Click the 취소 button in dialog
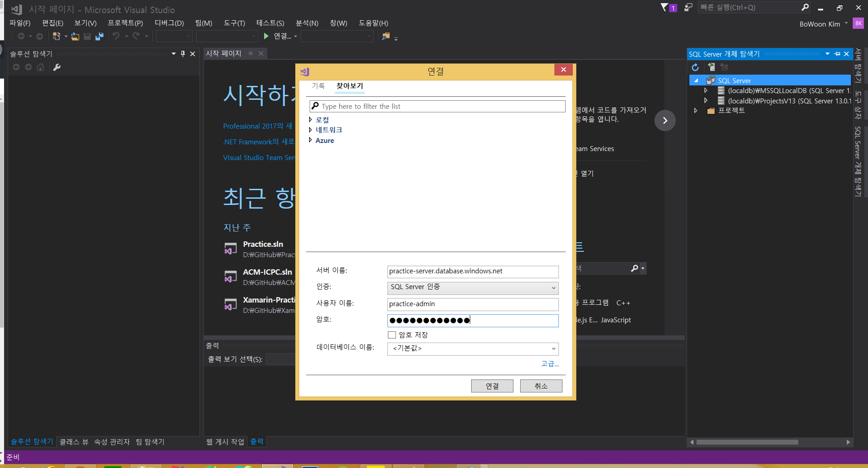Image resolution: width=868 pixels, height=468 pixels. [541, 386]
